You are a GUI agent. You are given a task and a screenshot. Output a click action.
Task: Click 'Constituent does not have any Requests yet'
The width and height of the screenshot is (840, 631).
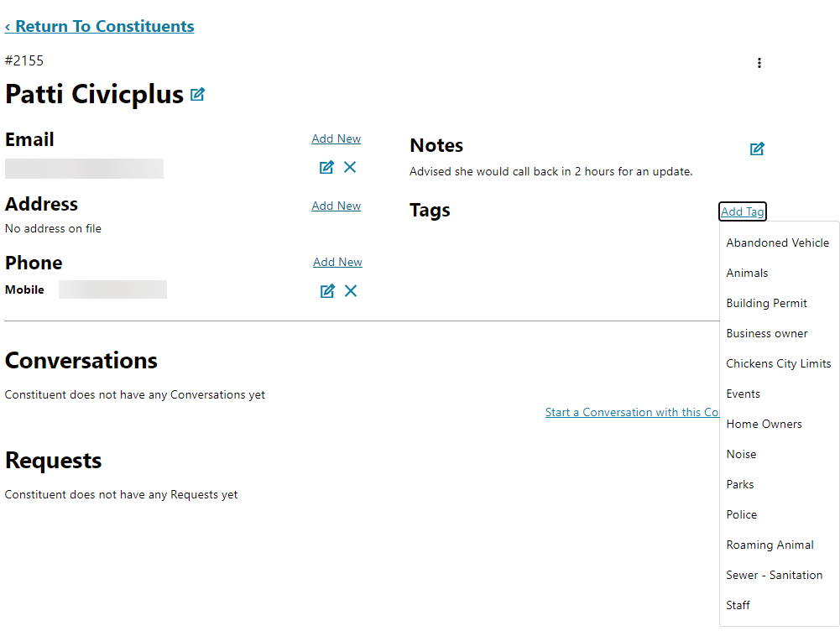click(x=121, y=494)
